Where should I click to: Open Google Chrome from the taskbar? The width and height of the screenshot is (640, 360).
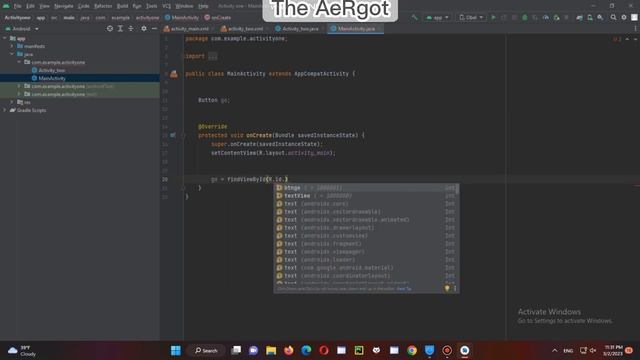click(412, 351)
